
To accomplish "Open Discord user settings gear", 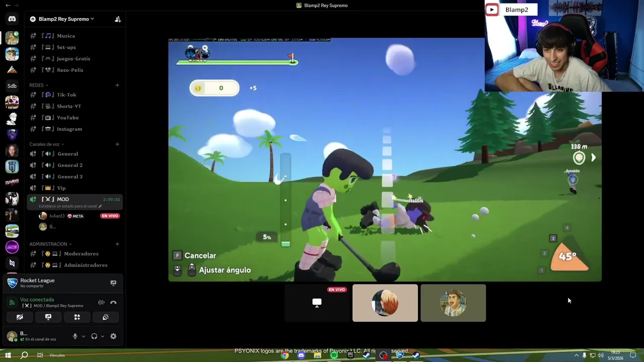I will tap(113, 336).
